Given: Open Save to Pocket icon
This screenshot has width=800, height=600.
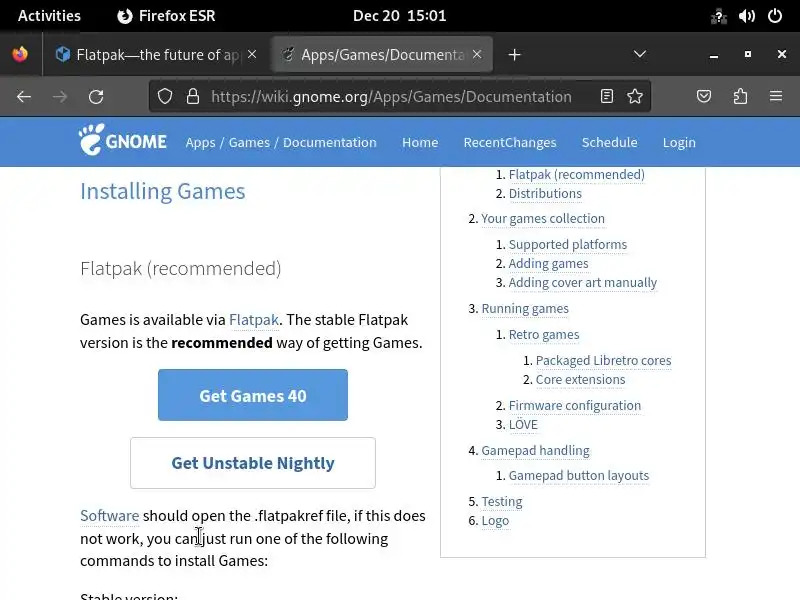Looking at the screenshot, I should [704, 96].
